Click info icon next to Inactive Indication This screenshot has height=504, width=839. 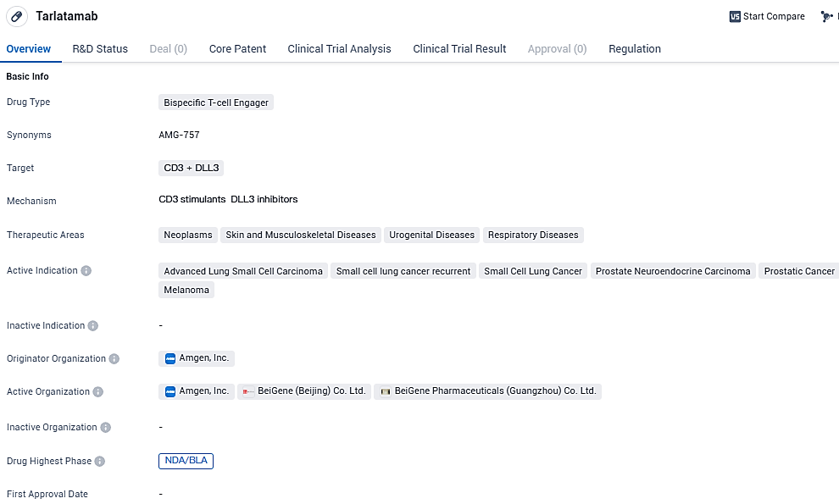coord(93,326)
